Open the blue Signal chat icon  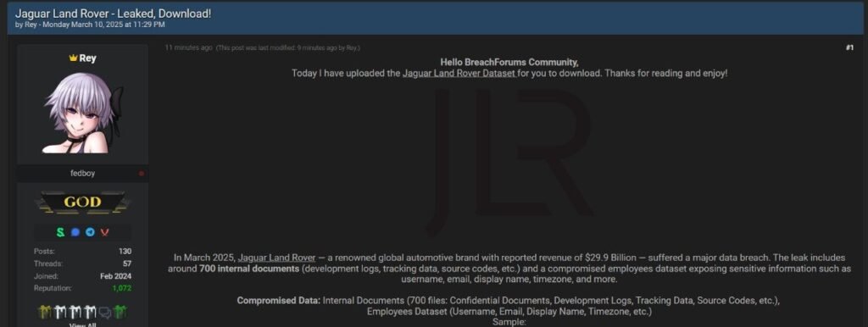(x=75, y=232)
